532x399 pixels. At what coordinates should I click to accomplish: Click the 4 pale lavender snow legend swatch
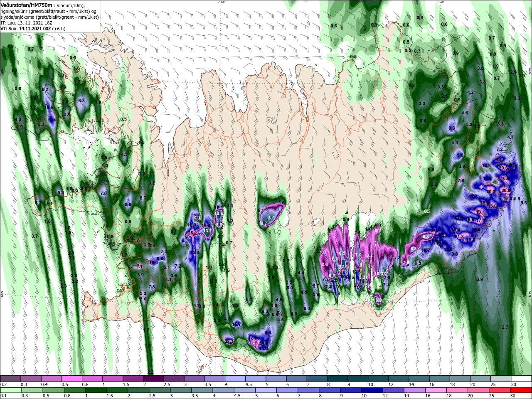235,379
